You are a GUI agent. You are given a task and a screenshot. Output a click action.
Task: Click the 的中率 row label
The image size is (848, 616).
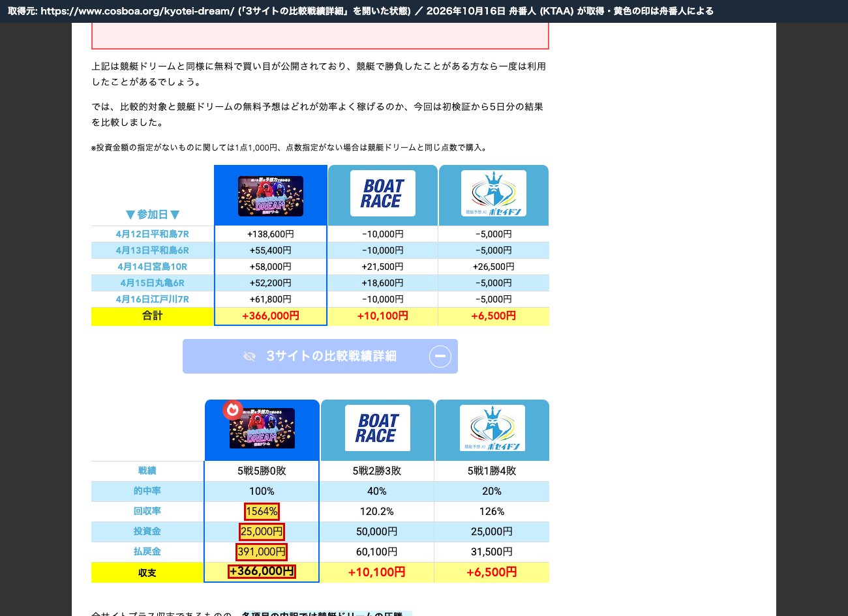(147, 491)
